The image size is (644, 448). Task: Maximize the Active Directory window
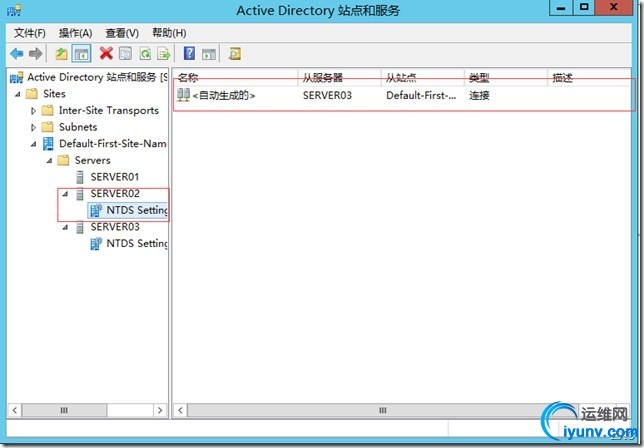click(584, 8)
